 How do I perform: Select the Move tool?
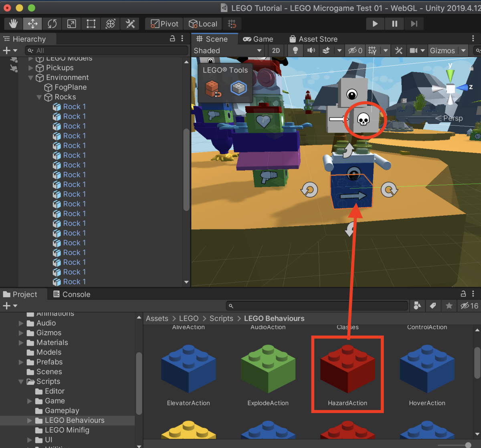(x=33, y=24)
